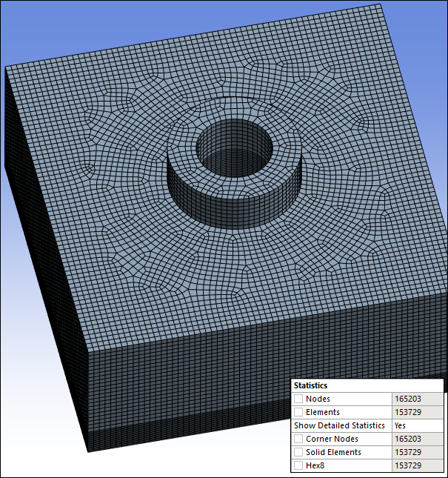The height and width of the screenshot is (478, 448).
Task: Select the Solid Elements value 153729
Action: (417, 452)
